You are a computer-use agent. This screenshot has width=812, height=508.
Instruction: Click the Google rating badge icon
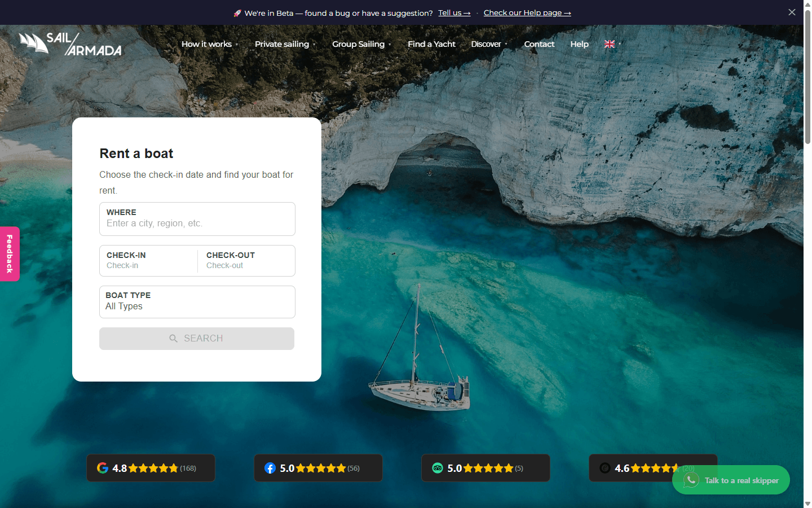pos(103,468)
